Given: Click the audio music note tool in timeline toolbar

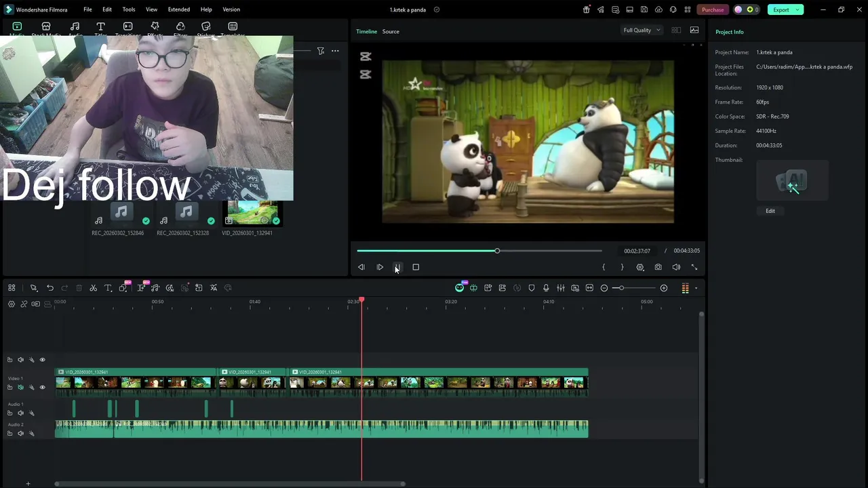Looking at the screenshot, I should coord(155,288).
